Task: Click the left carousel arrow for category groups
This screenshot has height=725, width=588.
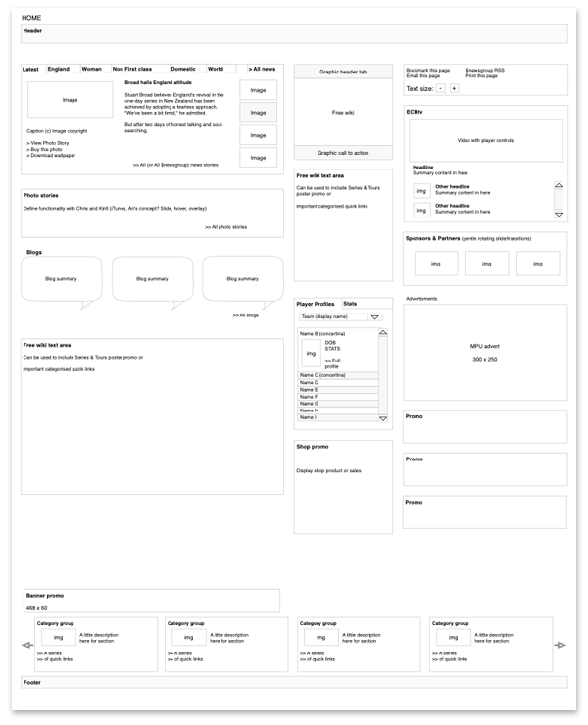Action: coord(27,645)
